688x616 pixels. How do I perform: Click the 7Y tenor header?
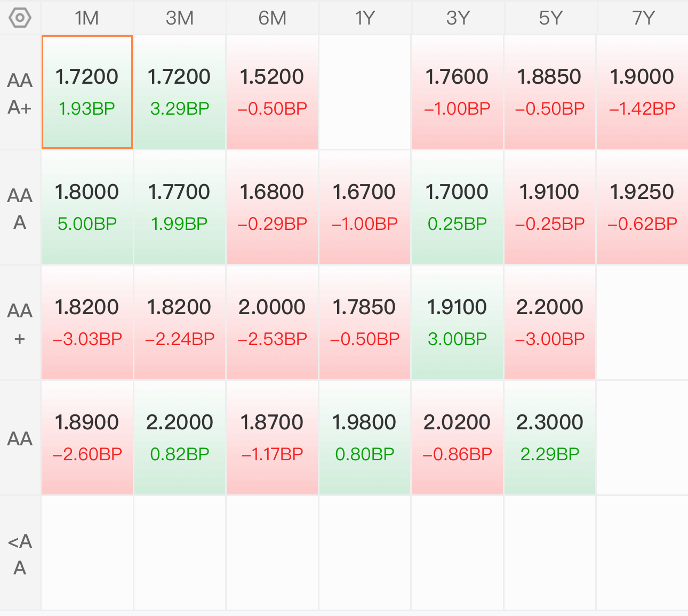643,18
